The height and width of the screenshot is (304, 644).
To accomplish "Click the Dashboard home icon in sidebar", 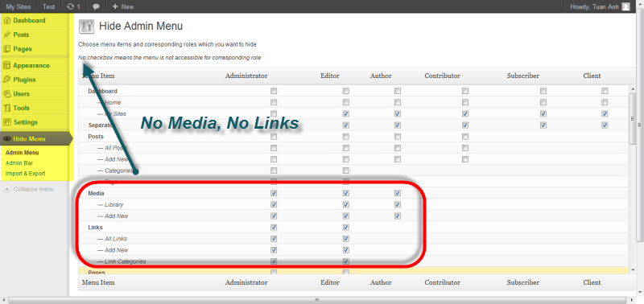I will 6,21.
